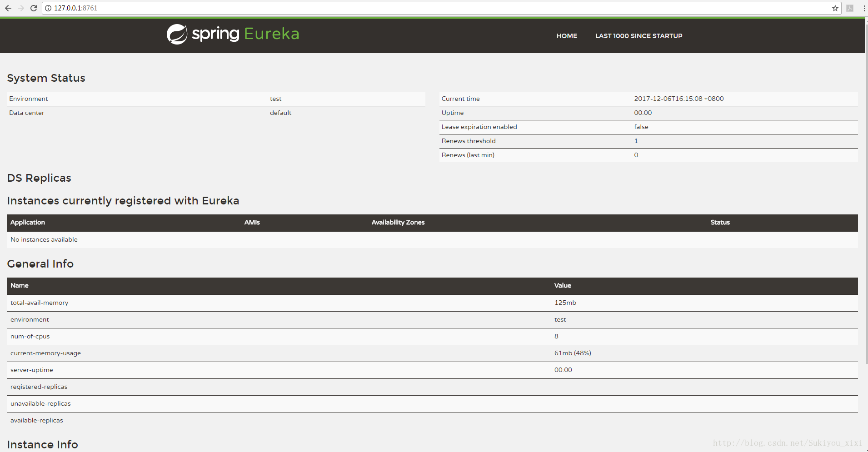Click the Spring Eureka logo
The width and height of the screenshot is (868, 452).
coord(233,34)
